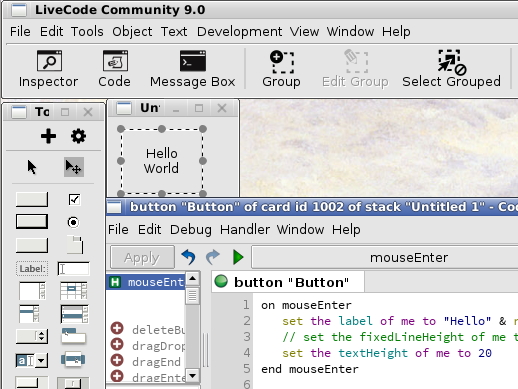The width and height of the screenshot is (518, 389).
Task: Select the Edit pointer tool
Action: 74,167
